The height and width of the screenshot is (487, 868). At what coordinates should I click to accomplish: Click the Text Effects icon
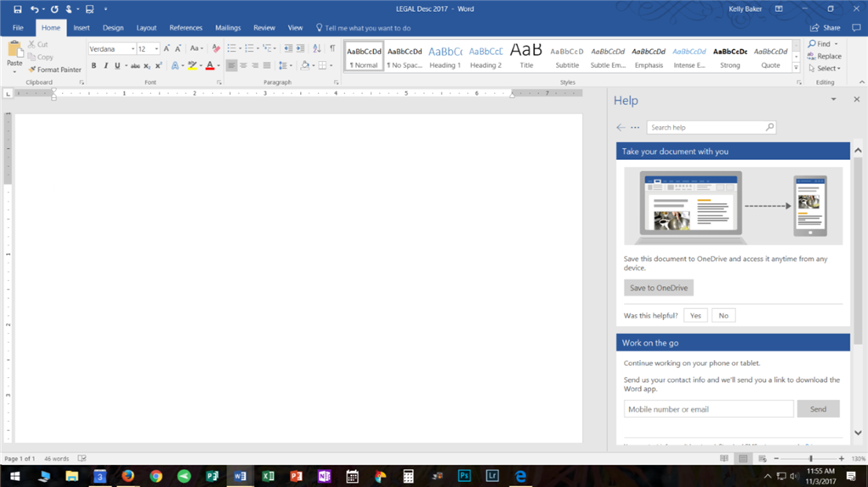point(175,66)
